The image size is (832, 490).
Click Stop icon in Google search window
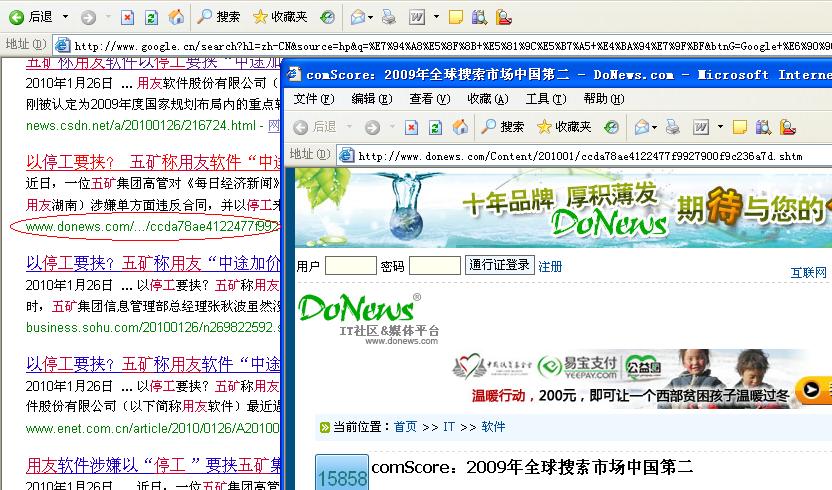point(127,18)
